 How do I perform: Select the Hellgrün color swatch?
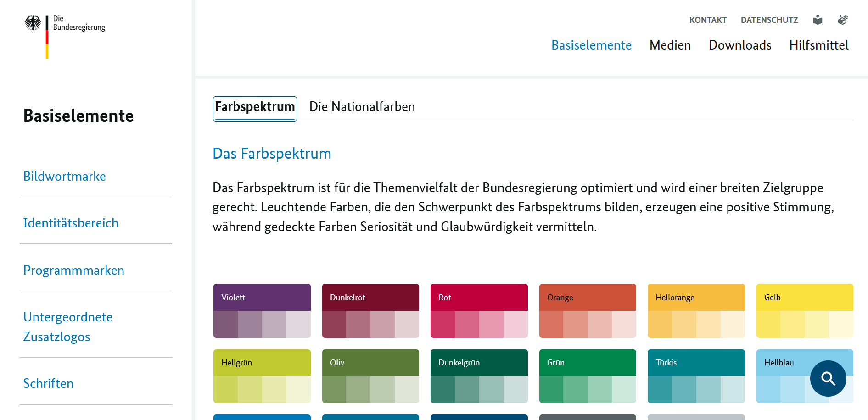pyautogui.click(x=262, y=376)
